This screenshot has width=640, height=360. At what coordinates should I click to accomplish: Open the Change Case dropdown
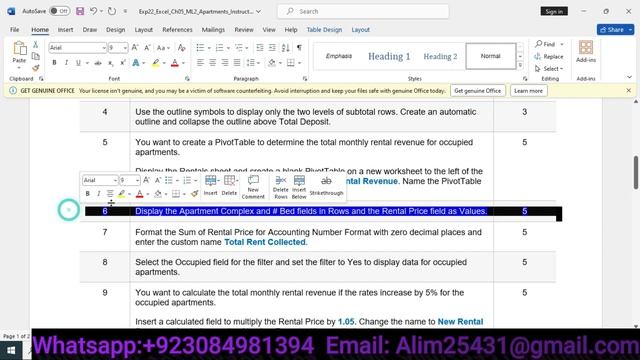163,48
